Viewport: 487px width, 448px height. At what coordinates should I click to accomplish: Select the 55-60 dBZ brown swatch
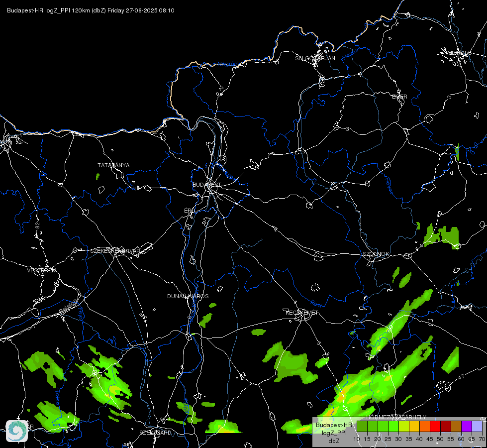click(x=456, y=426)
